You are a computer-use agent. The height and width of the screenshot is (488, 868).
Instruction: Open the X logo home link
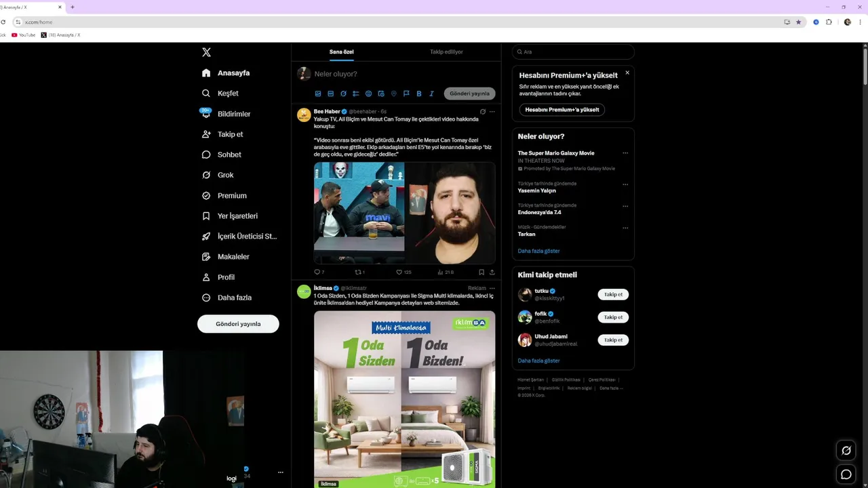[x=206, y=52]
